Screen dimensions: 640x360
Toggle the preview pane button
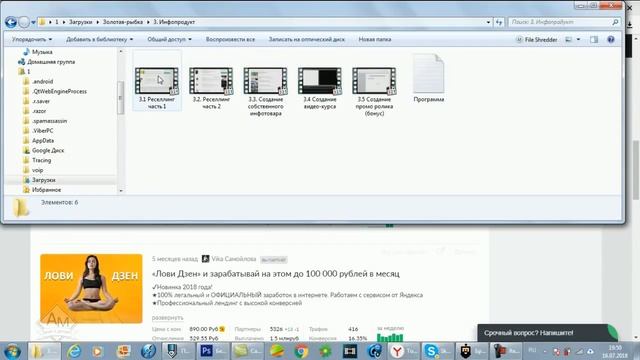(x=594, y=40)
